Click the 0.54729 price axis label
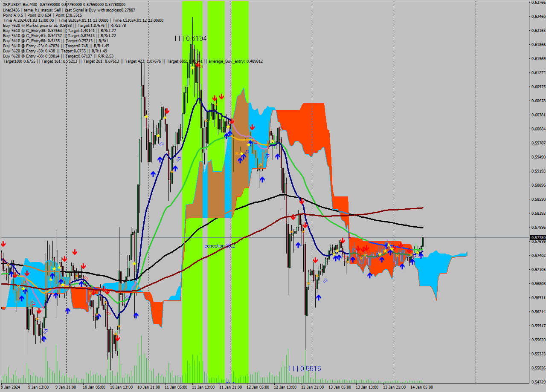Viewport: 546px width, 392px height. pyautogui.click(x=538, y=382)
